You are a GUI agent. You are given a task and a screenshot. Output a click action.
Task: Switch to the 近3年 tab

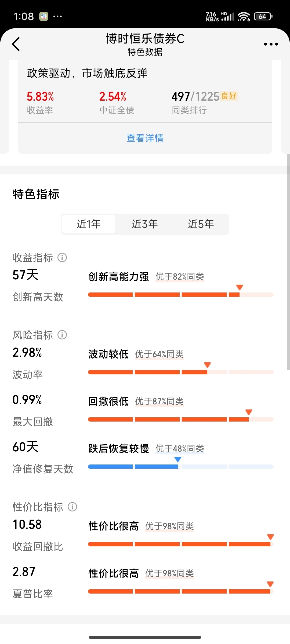(145, 224)
